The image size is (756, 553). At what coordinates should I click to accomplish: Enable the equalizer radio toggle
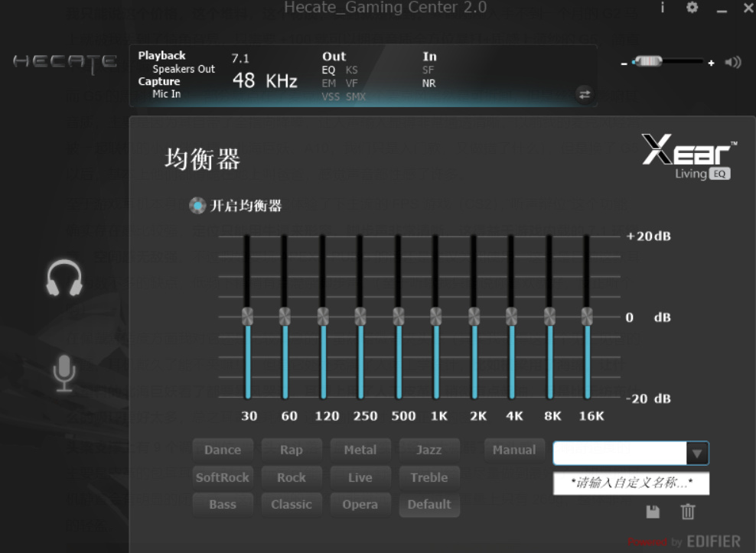197,206
